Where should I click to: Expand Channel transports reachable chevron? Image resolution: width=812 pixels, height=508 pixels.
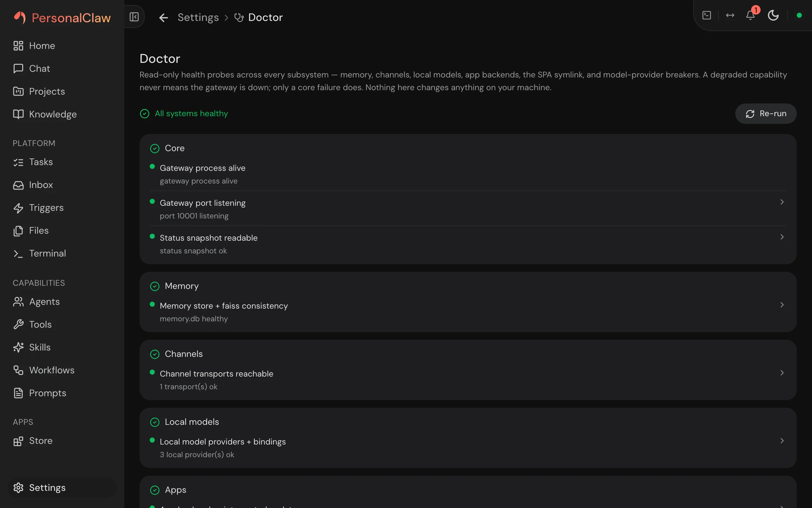(x=782, y=373)
